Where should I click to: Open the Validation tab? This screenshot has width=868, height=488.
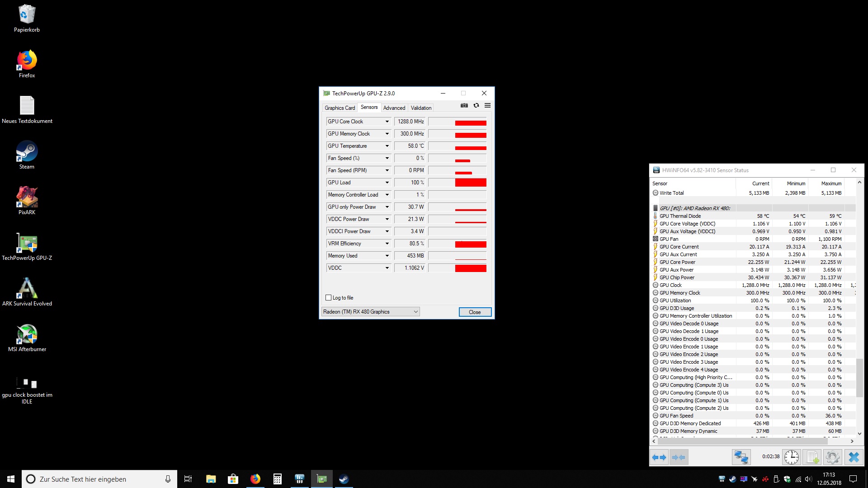pyautogui.click(x=421, y=108)
